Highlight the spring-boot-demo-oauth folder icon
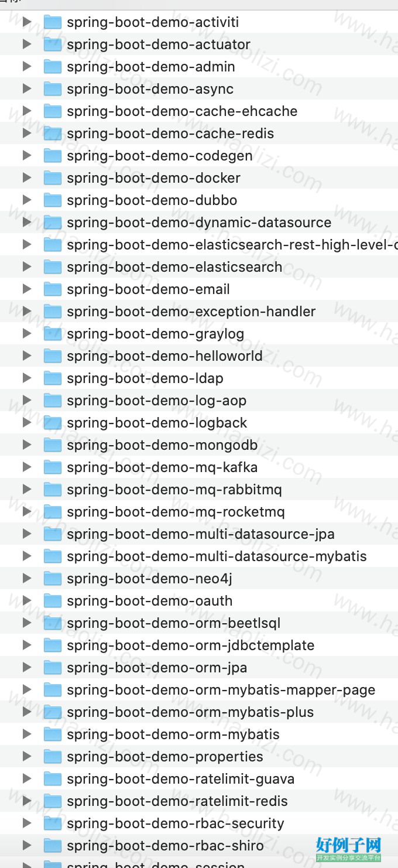 click(x=53, y=601)
